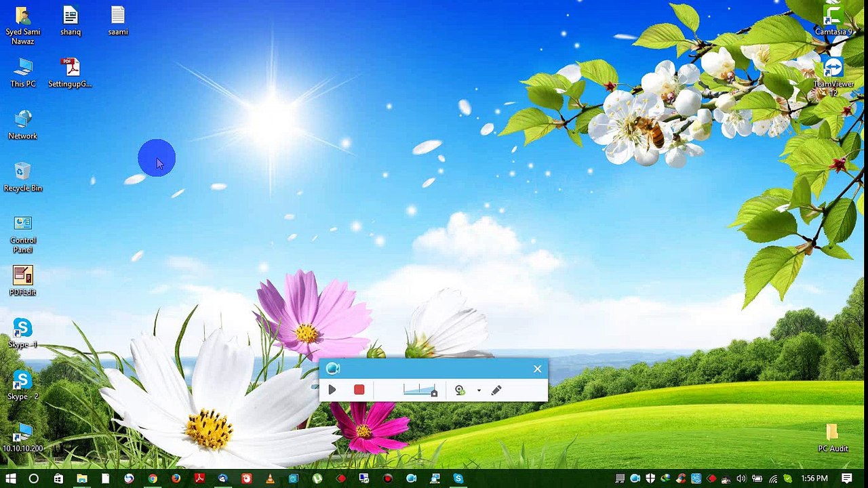This screenshot has width=868, height=488.
Task: Open uTorrent from the taskbar
Action: click(317, 479)
